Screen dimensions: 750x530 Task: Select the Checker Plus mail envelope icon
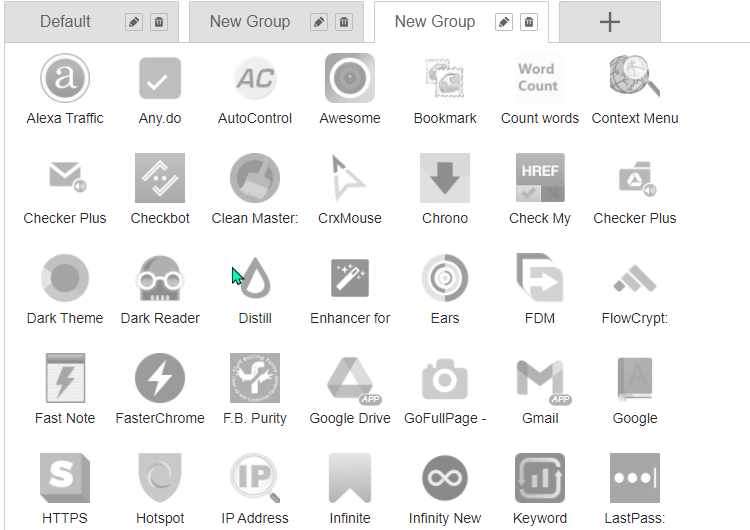[67, 177]
